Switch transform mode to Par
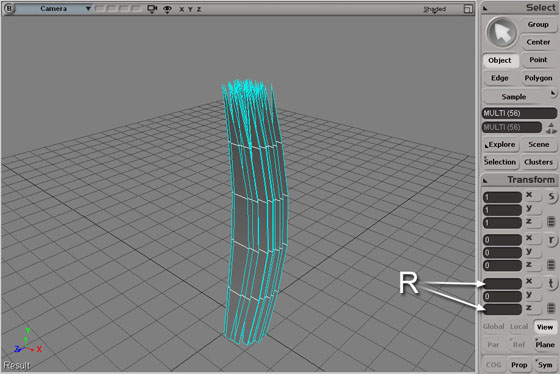The width and height of the screenshot is (560, 374). point(493,345)
